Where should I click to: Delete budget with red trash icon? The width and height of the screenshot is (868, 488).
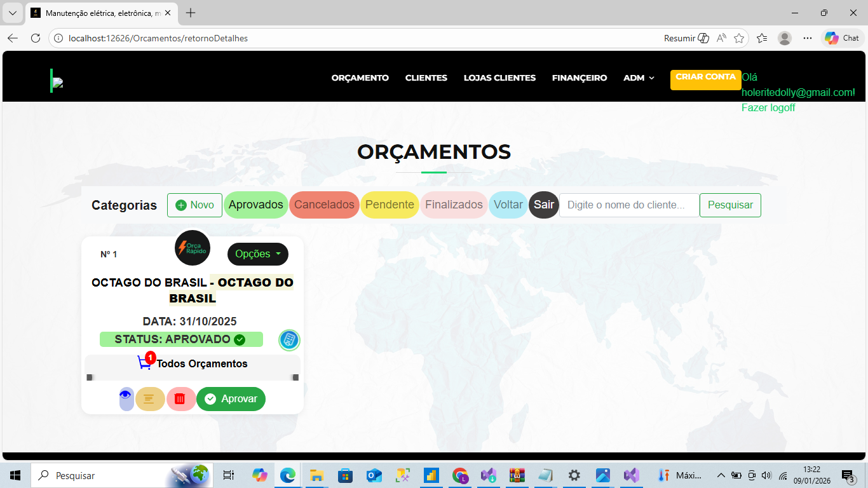coord(180,399)
